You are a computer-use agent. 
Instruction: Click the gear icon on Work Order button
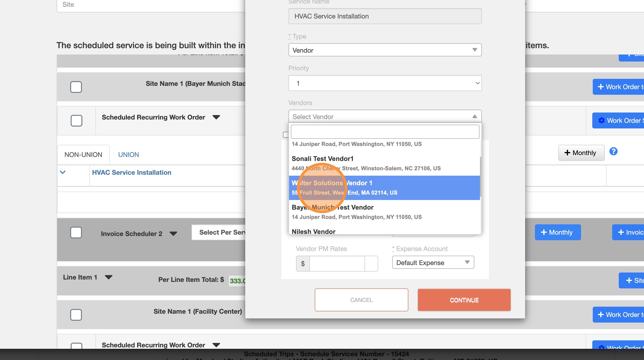601,120
